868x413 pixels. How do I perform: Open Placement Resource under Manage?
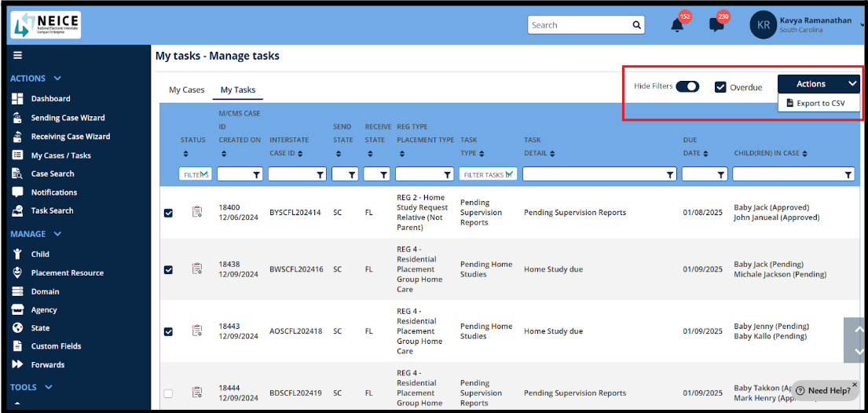[x=67, y=273]
